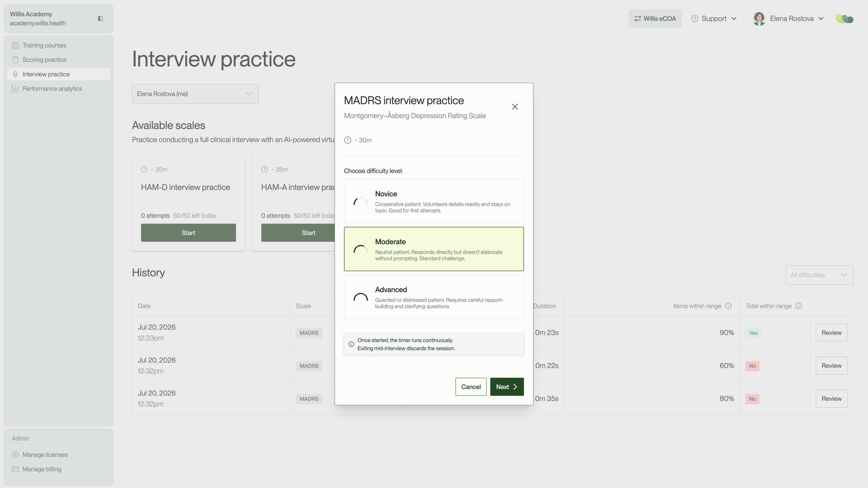Click the Yes badge in history table

(753, 333)
